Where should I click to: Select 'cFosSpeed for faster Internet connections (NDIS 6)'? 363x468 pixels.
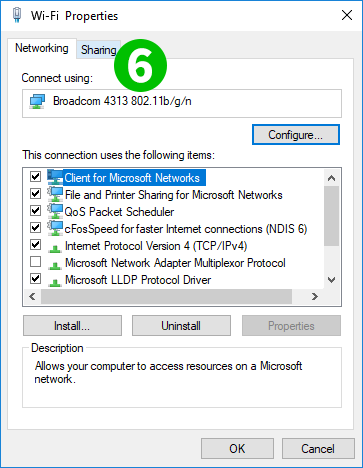coord(186,229)
